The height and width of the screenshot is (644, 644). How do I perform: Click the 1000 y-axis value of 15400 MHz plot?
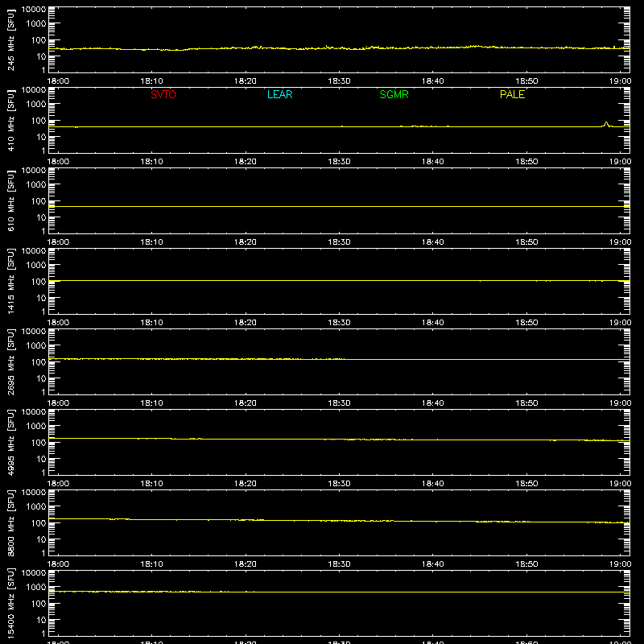point(36,587)
